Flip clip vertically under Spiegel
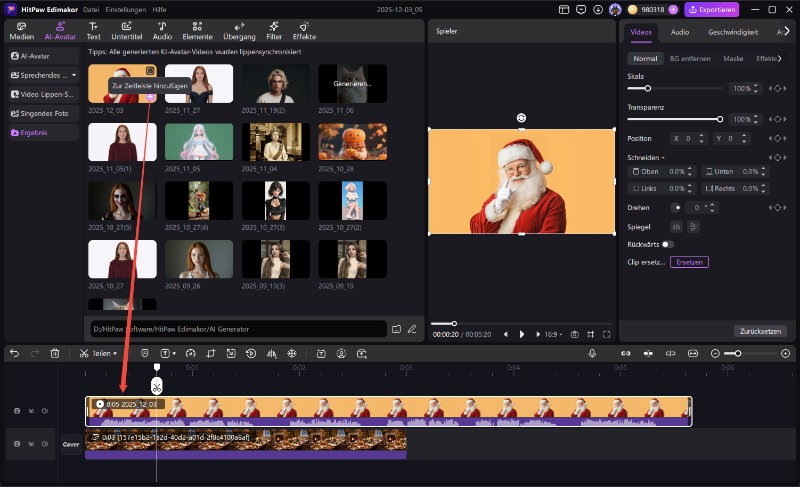The image size is (800, 487). 693,227
